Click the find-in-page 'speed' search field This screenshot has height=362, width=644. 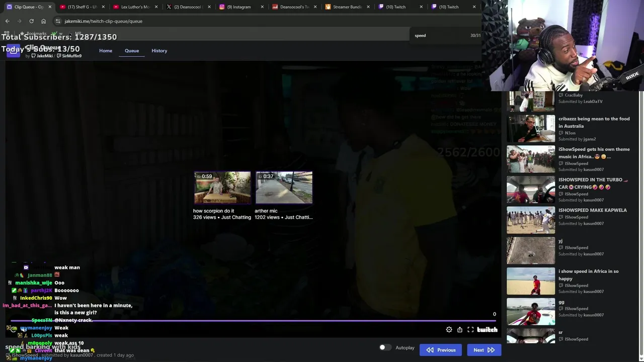(440, 36)
